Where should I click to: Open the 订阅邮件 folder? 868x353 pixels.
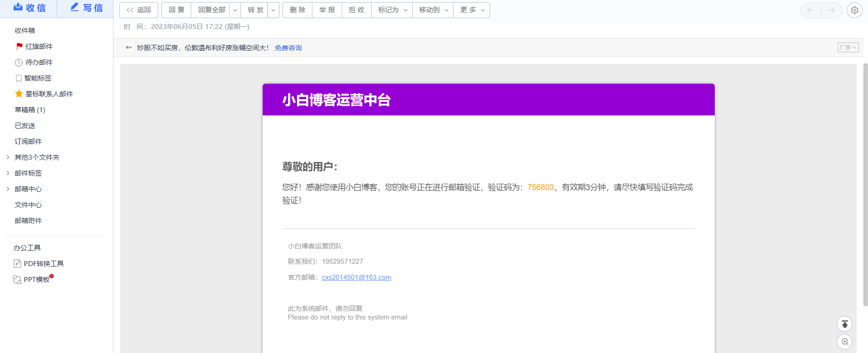point(28,142)
